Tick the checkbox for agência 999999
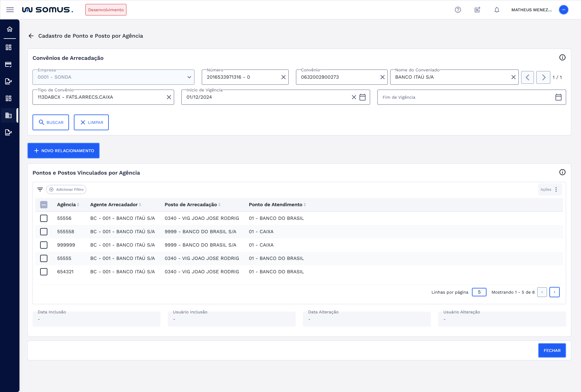The height and width of the screenshot is (392, 581). click(x=44, y=245)
